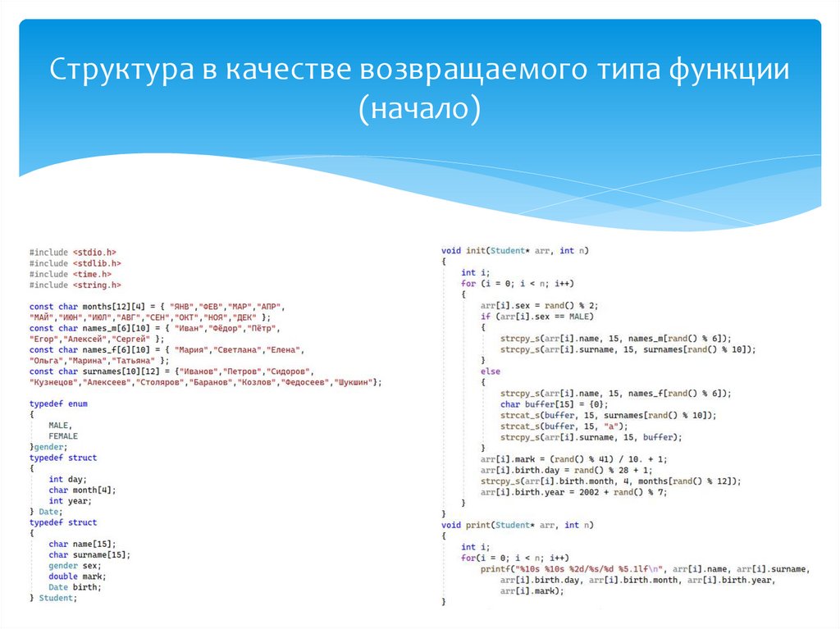Click the "arr[i].birth.year = 2002 + rand() % 7;" line
Image resolution: width=840 pixels, height=629 pixels.
click(573, 492)
